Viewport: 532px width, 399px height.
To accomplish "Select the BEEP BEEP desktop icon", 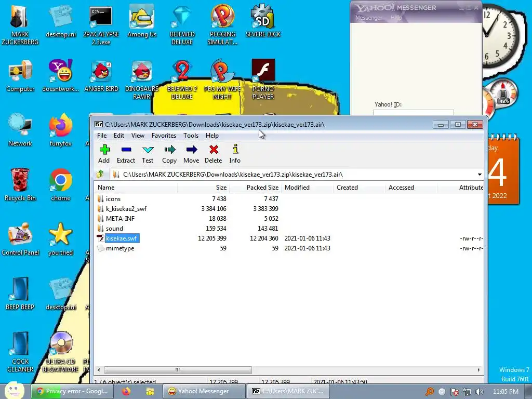I will pos(20,294).
